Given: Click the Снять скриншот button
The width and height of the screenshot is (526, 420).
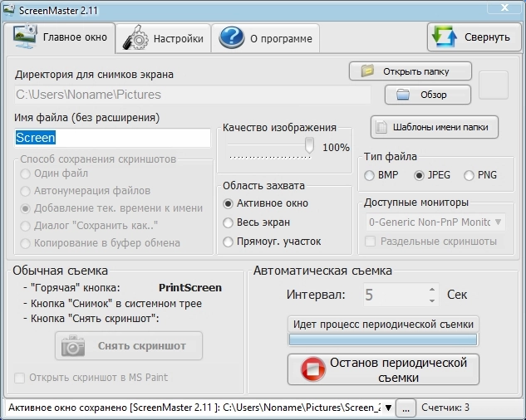Looking at the screenshot, I should [x=129, y=345].
